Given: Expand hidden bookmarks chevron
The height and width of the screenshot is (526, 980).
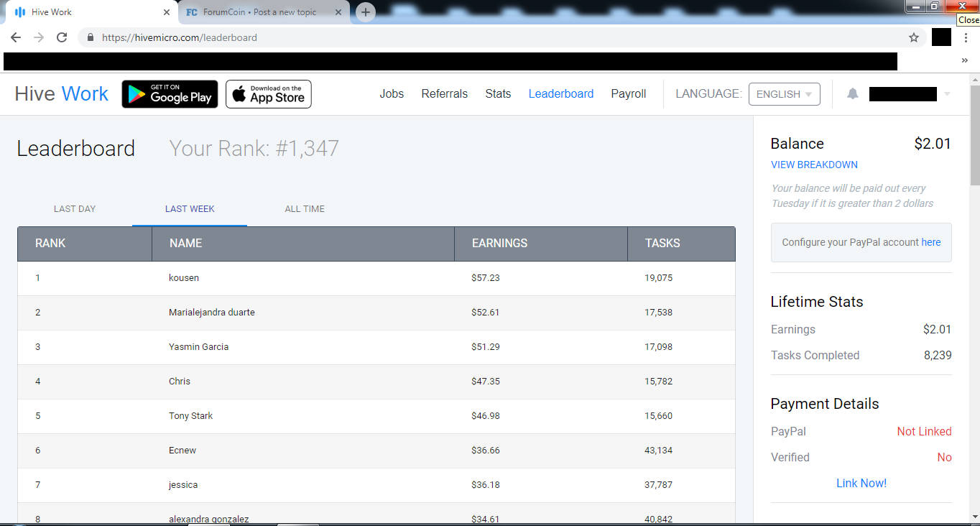Looking at the screenshot, I should pyautogui.click(x=964, y=61).
